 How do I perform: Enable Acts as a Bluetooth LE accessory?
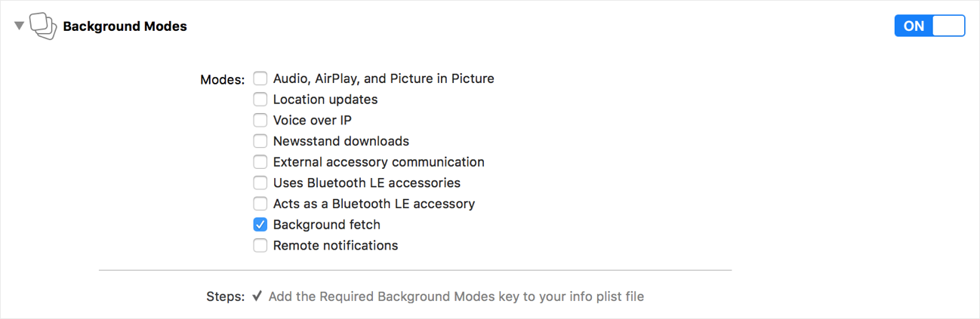pos(260,204)
